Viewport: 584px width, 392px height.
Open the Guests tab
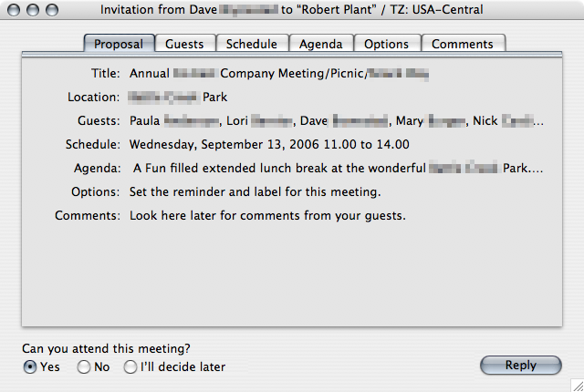tap(185, 44)
